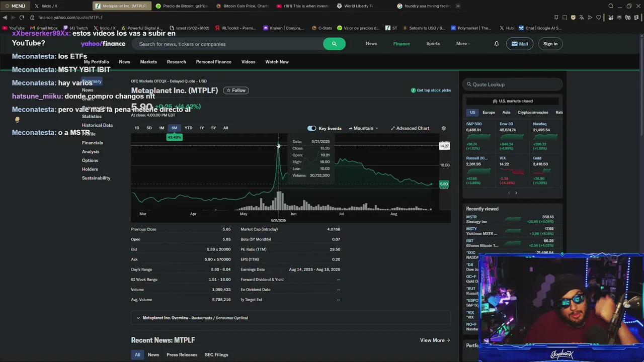Viewport: 644px width, 362px height.
Task: Click the Yahoo Finance logo
Action: click(x=103, y=44)
